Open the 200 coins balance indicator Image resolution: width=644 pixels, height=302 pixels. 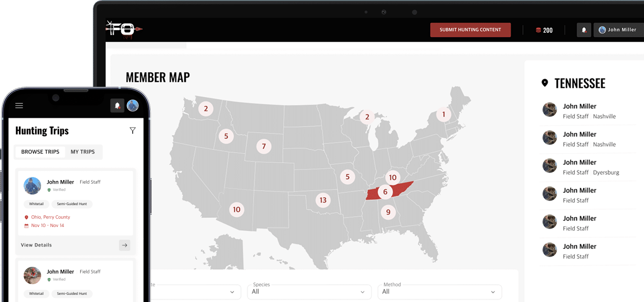click(x=544, y=30)
